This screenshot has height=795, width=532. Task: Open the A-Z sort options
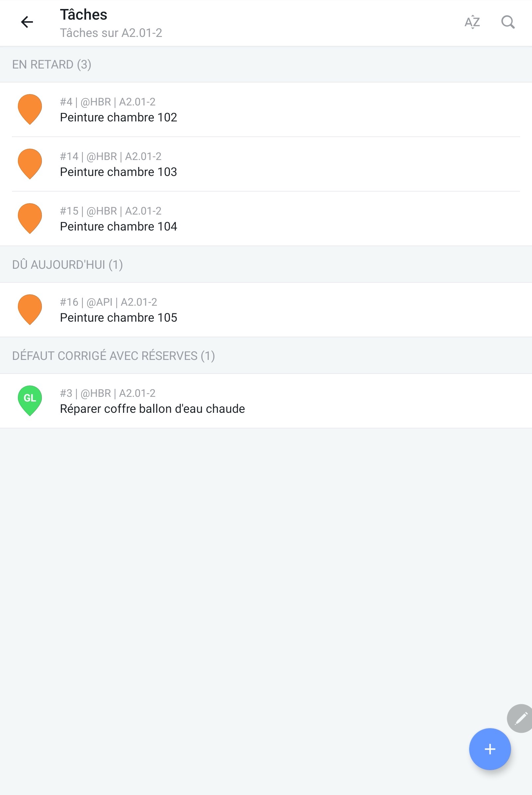pyautogui.click(x=472, y=22)
